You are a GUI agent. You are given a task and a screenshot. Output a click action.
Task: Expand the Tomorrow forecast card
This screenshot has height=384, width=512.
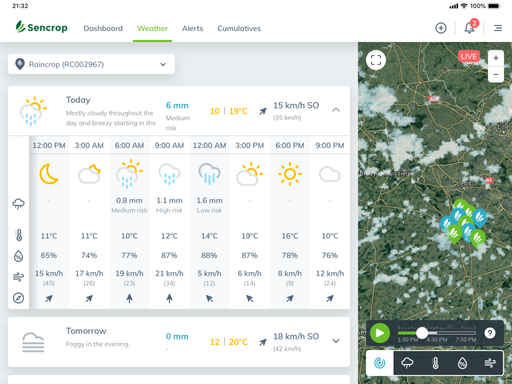(336, 341)
